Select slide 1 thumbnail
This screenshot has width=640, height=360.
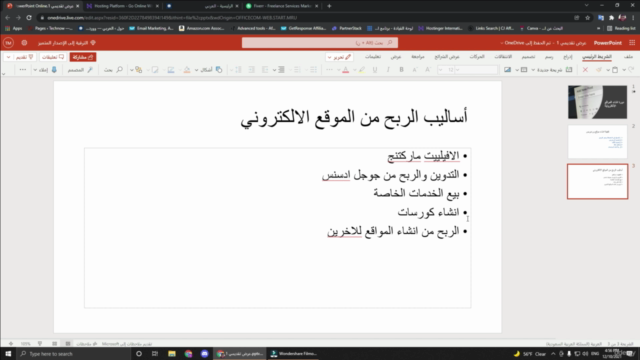[597, 102]
